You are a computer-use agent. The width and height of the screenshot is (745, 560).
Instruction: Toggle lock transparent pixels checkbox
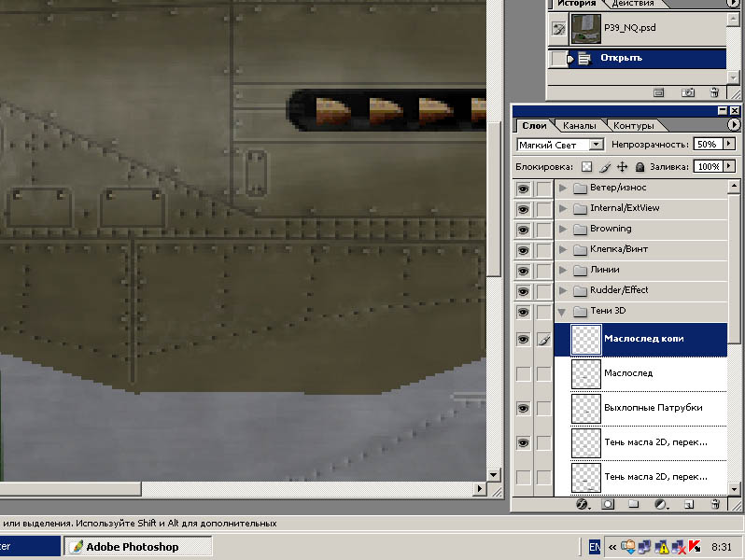tap(586, 167)
